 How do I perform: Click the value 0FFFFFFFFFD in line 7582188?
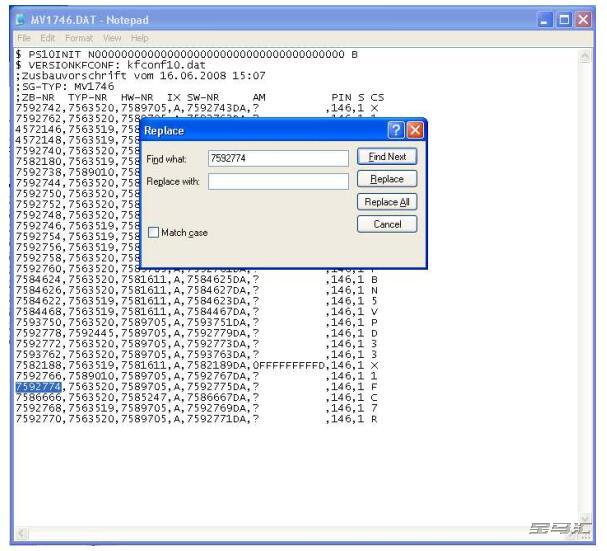(x=289, y=365)
